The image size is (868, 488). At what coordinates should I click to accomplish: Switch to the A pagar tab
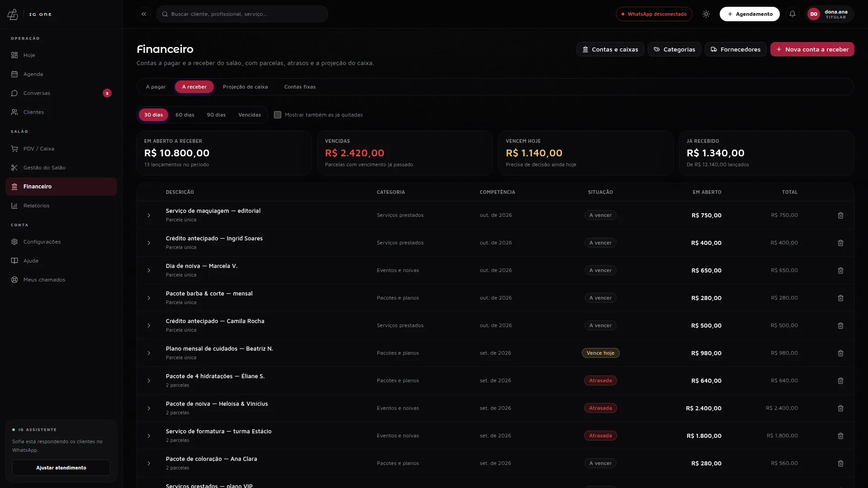(x=156, y=87)
